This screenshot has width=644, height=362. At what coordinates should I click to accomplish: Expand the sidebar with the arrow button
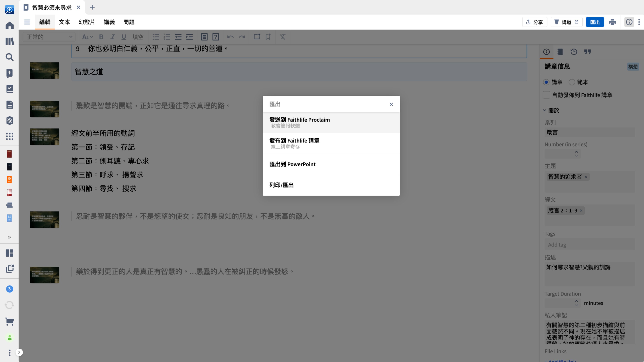(x=19, y=352)
